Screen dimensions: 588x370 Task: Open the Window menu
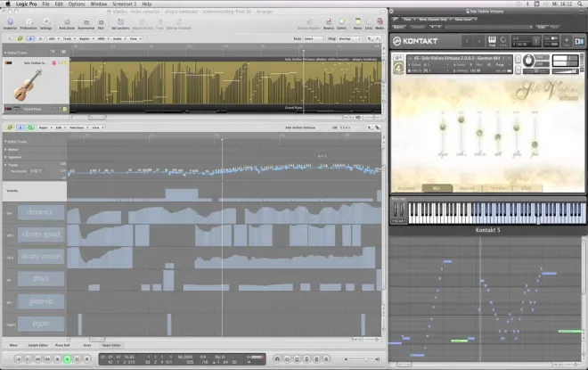[x=99, y=4]
